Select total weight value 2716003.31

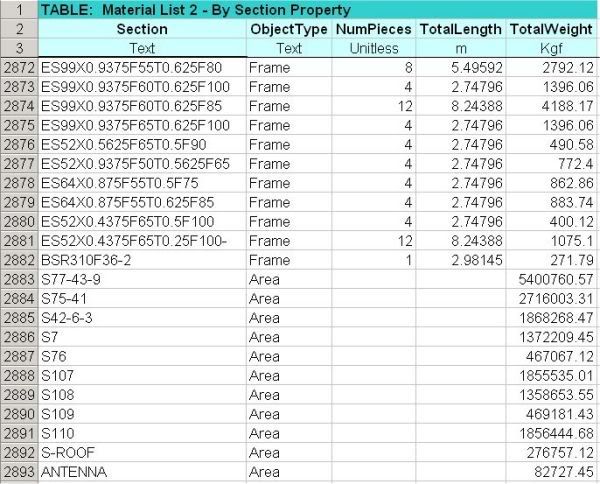[x=552, y=298]
